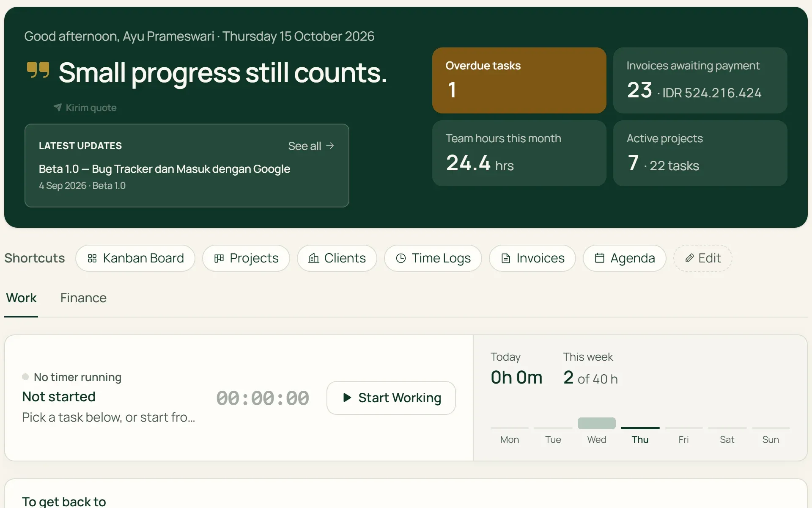The width and height of the screenshot is (812, 508).
Task: Click the Kanban Board grid icon
Action: point(92,258)
